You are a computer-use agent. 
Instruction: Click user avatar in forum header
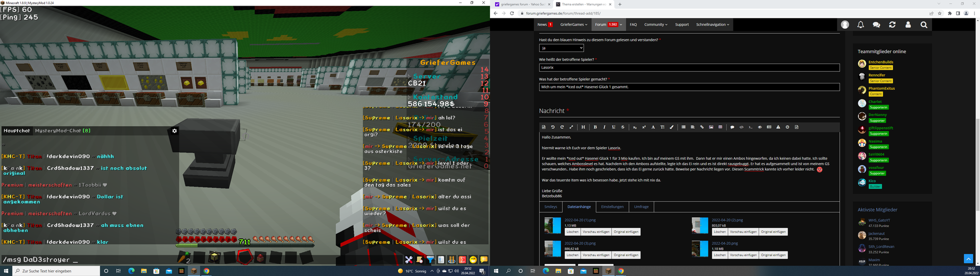coord(845,25)
